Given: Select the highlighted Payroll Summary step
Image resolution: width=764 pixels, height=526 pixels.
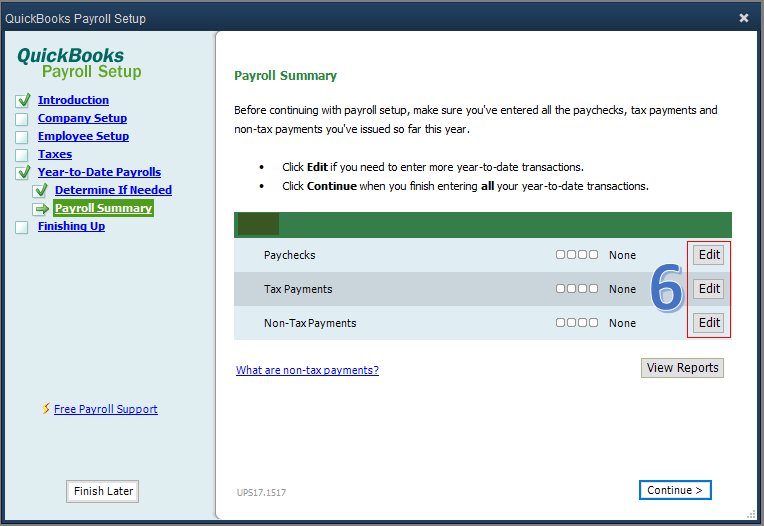Looking at the screenshot, I should (x=103, y=208).
